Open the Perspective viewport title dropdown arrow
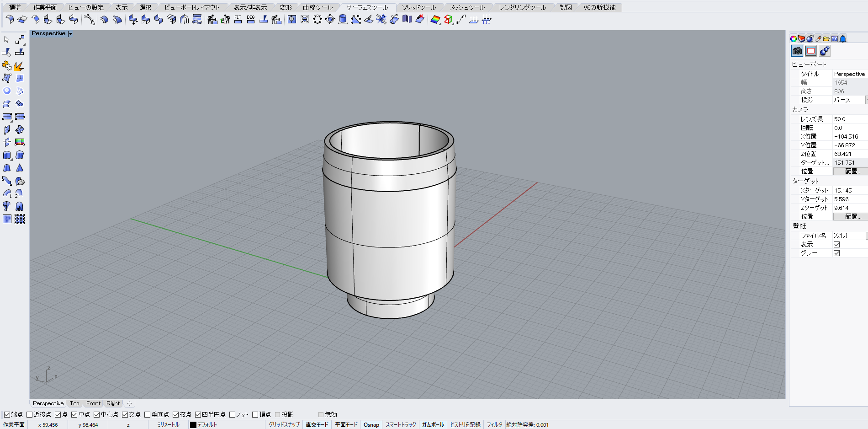The image size is (868, 429). tap(70, 34)
